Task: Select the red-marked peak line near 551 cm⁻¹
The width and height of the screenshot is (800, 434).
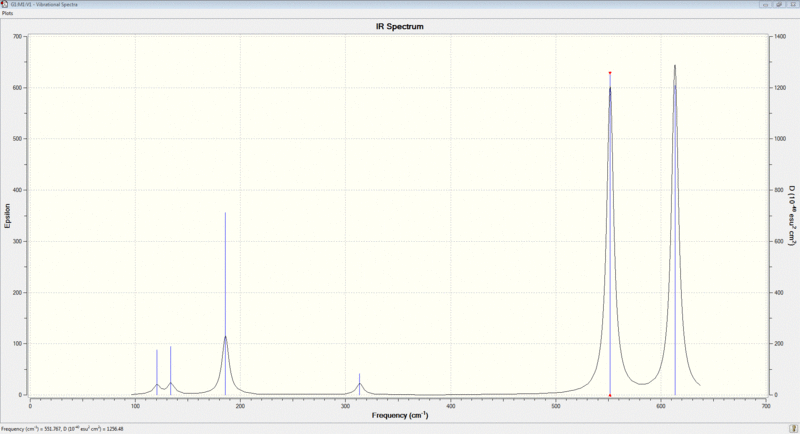Action: pos(610,234)
